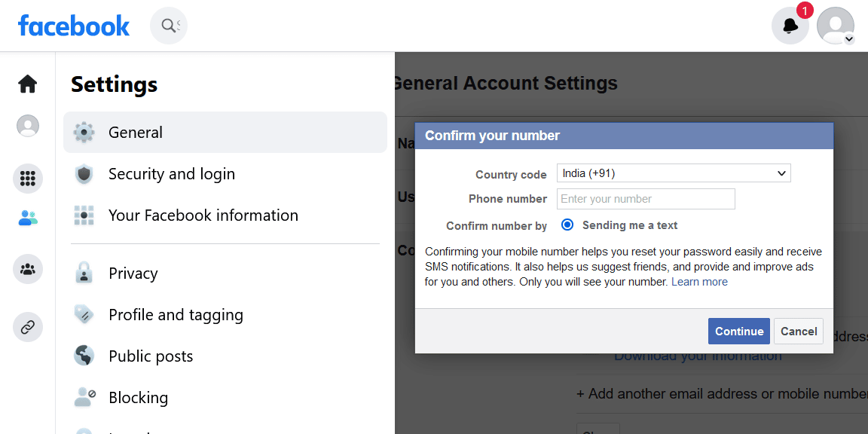This screenshot has width=868, height=434.
Task: Click the Facebook logo
Action: pyautogui.click(x=74, y=26)
